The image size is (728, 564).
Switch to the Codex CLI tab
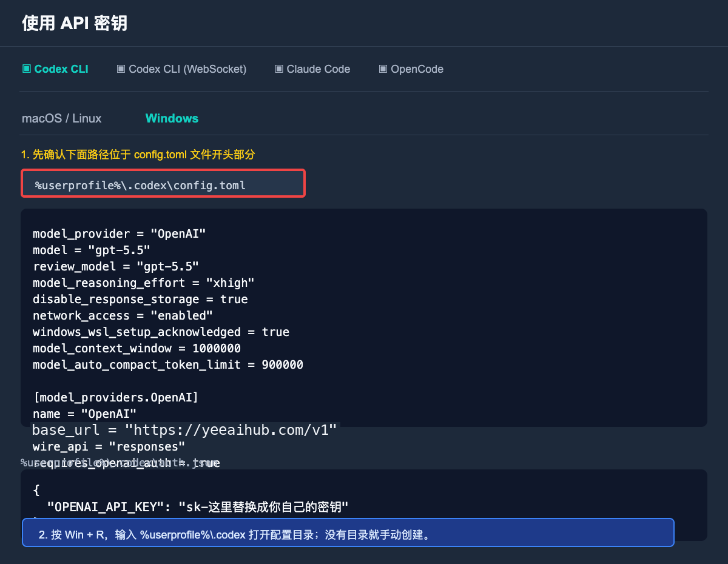click(x=55, y=69)
